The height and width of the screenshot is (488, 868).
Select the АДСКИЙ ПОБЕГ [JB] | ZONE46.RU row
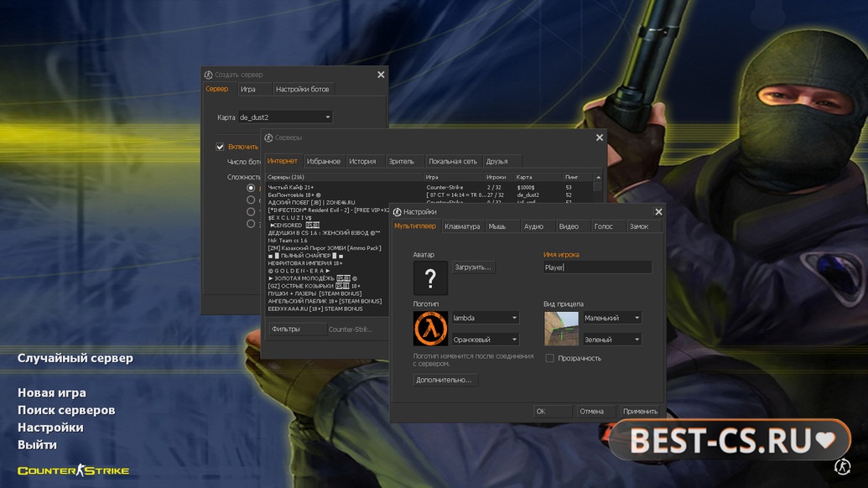coord(429,203)
